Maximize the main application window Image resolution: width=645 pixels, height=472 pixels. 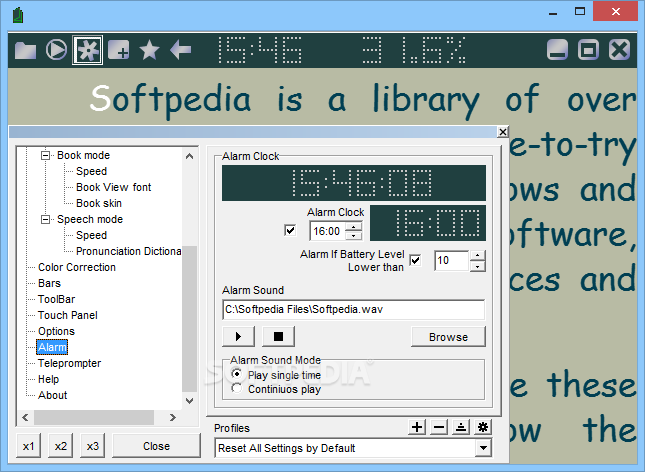click(580, 12)
